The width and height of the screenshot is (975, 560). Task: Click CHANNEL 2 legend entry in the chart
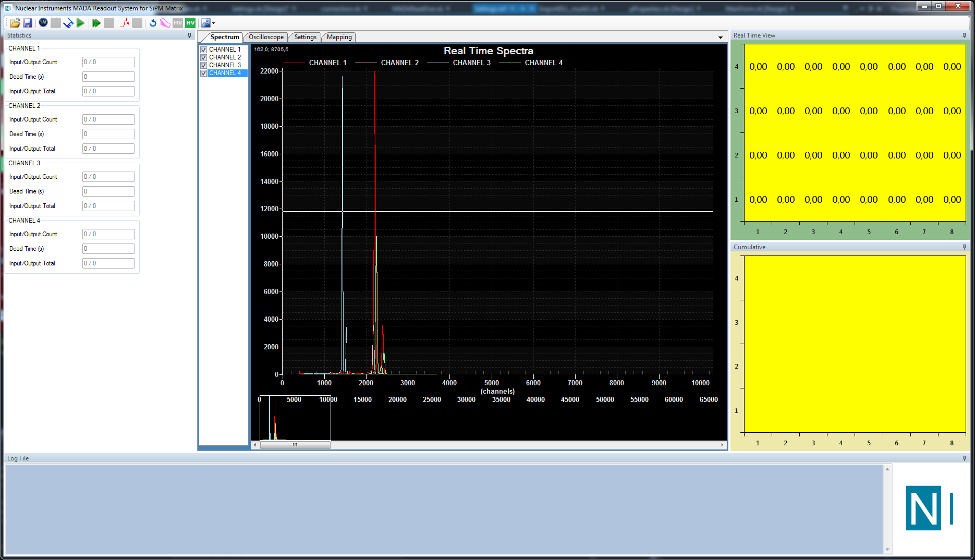tap(387, 63)
